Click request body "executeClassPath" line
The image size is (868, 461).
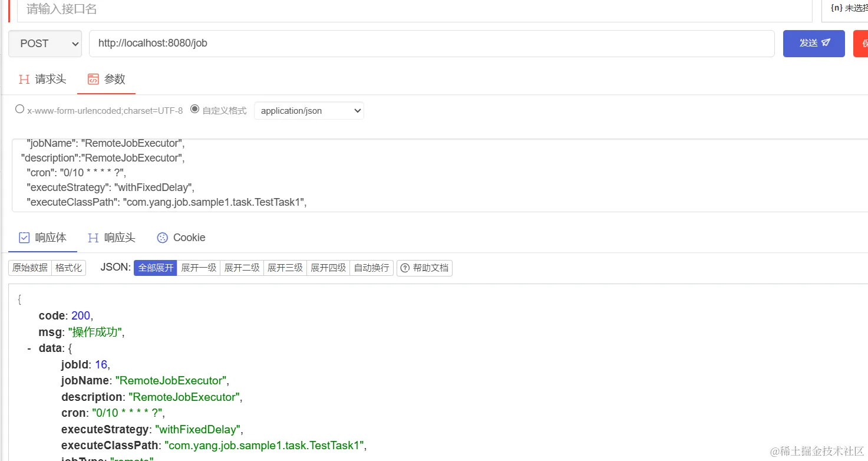[x=167, y=202]
